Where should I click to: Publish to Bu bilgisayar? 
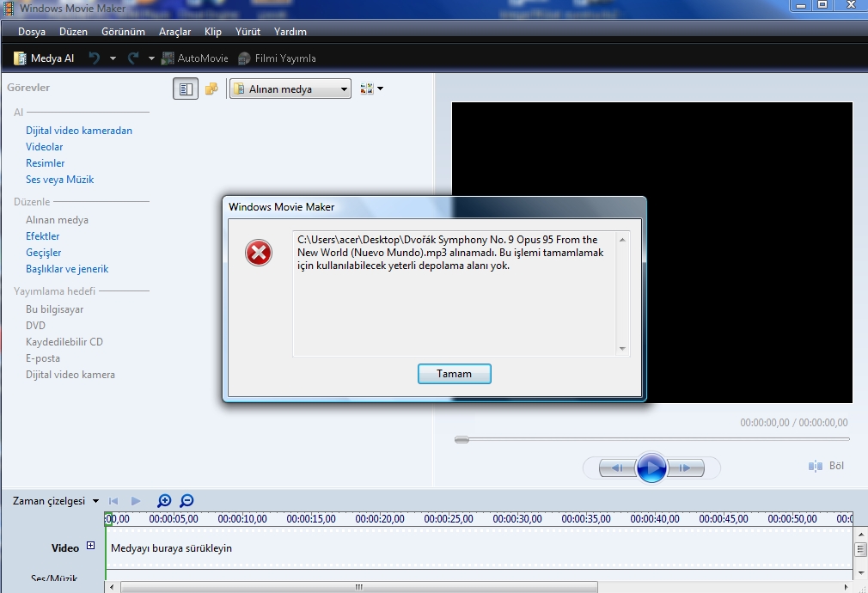55,309
